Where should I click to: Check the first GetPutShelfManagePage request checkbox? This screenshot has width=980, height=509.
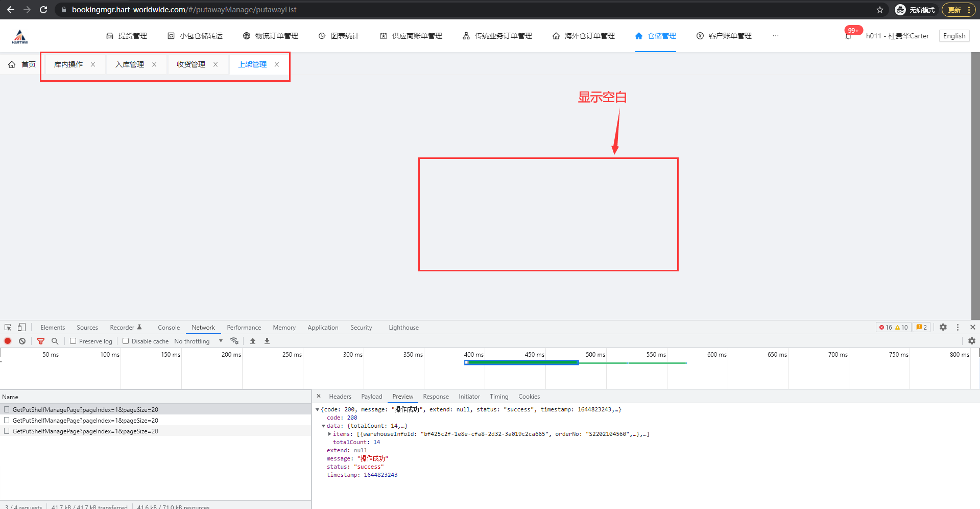7,409
